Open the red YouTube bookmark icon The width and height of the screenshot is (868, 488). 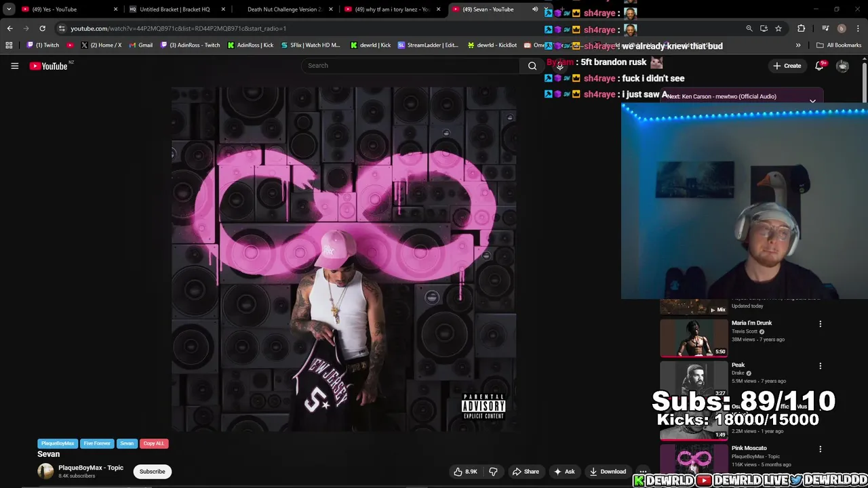pyautogui.click(x=71, y=45)
